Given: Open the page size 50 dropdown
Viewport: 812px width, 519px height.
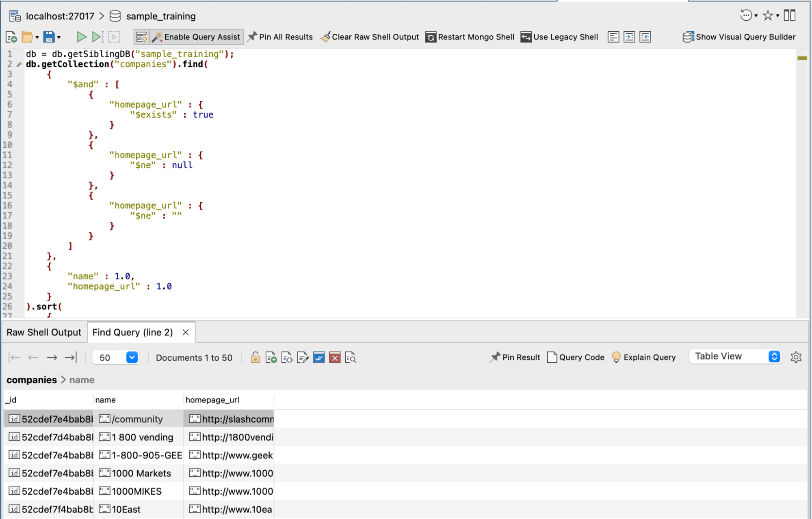Looking at the screenshot, I should tap(132, 357).
